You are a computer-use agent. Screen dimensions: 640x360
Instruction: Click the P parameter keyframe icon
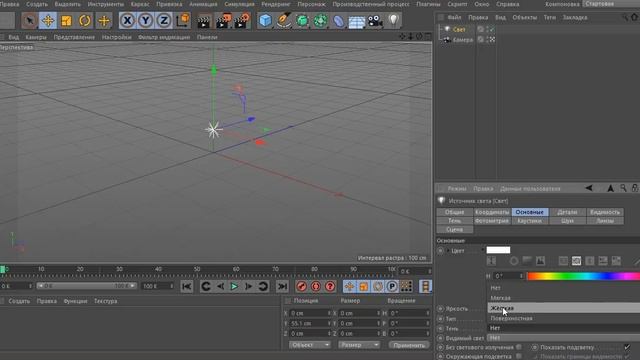click(x=392, y=287)
